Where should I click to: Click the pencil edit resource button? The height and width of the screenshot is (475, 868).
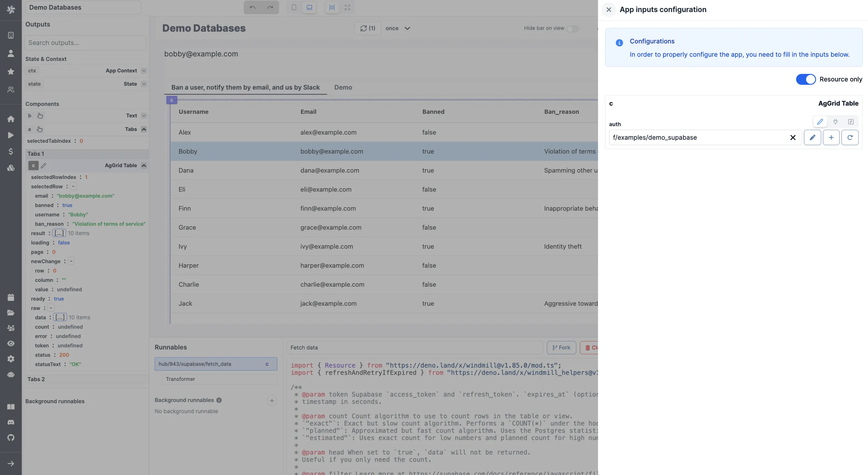tap(812, 137)
